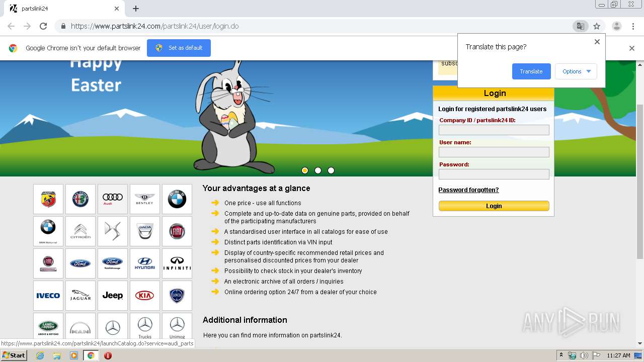
Task: Open Mercedes-Benz Trucks catalog
Action: pos(145,326)
